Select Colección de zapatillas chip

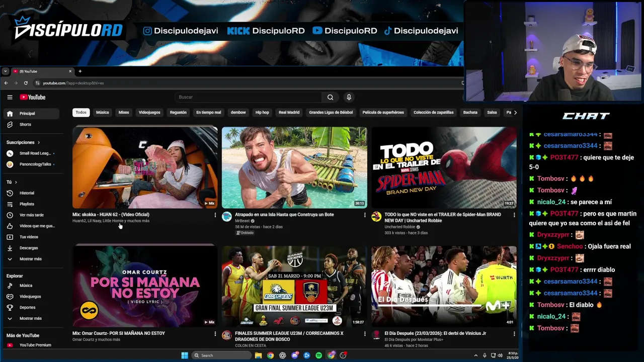[x=434, y=113]
